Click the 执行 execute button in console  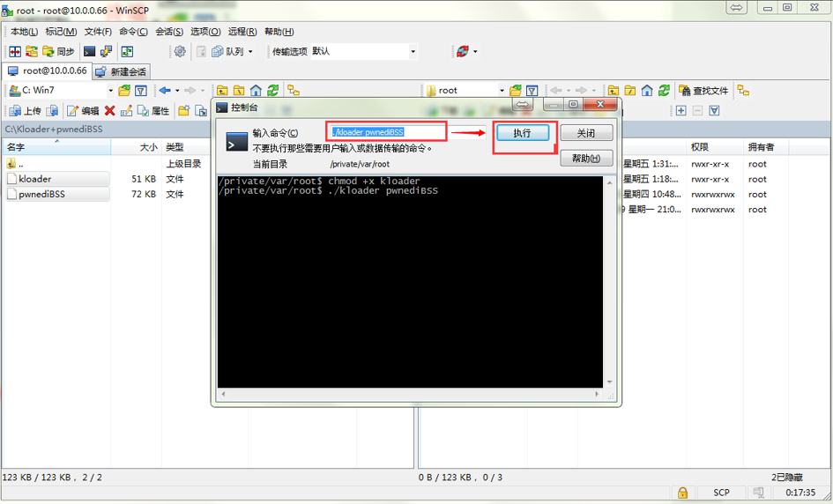[x=523, y=133]
